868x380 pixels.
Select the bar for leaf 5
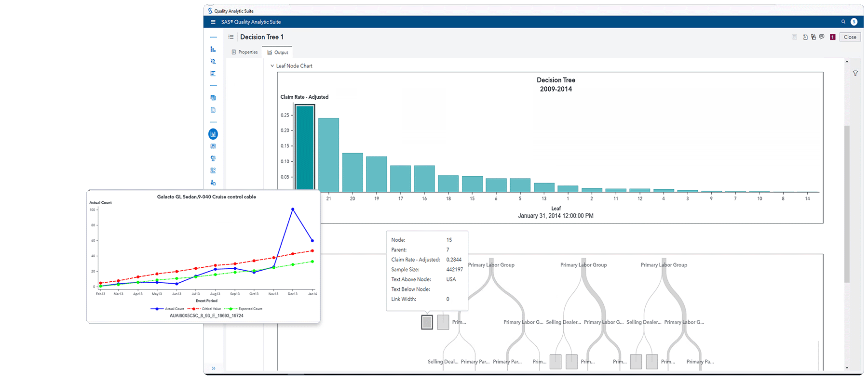point(520,185)
